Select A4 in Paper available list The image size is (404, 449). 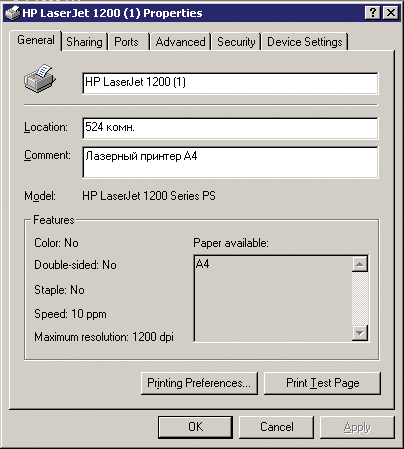click(x=202, y=264)
